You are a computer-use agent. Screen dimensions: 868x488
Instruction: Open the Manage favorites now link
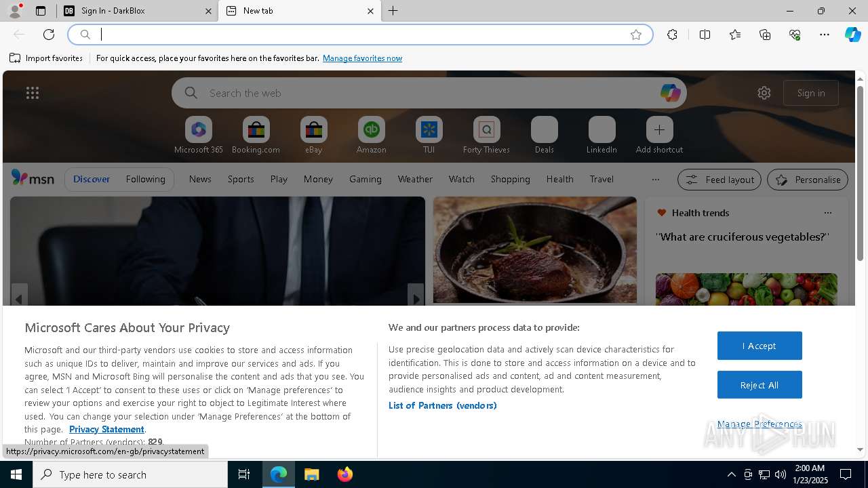(x=362, y=58)
